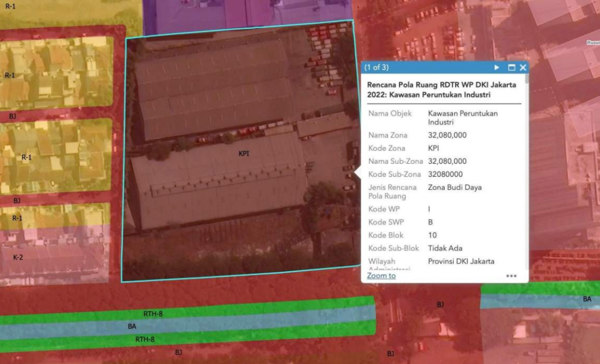
Task: Click the KPI label on industrial parcel
Action: point(244,154)
